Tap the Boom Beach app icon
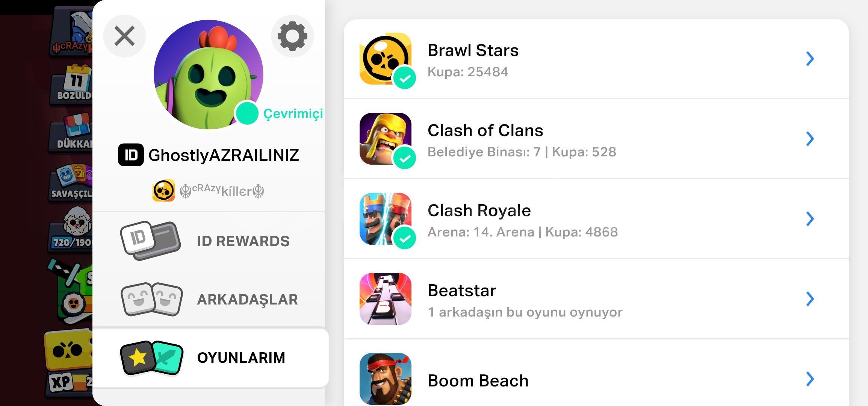This screenshot has height=406, width=868. tap(386, 379)
